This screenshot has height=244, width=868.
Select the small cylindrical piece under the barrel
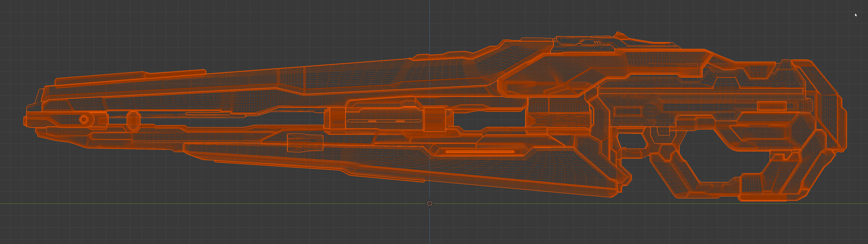[305, 143]
